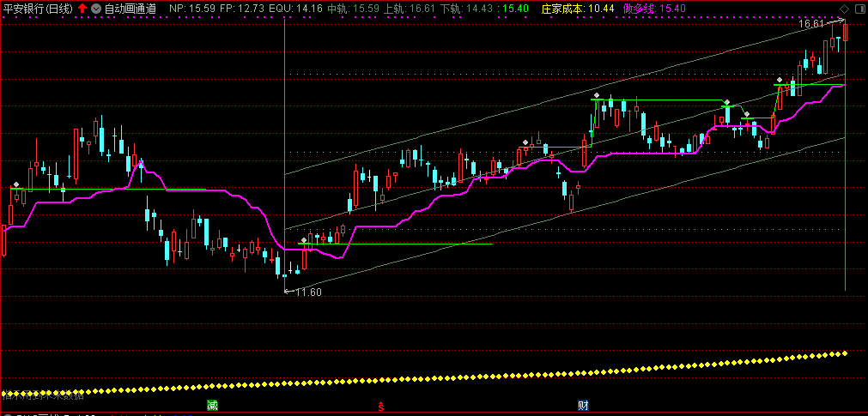Click the 上轨: 16.61 reading

(x=410, y=9)
